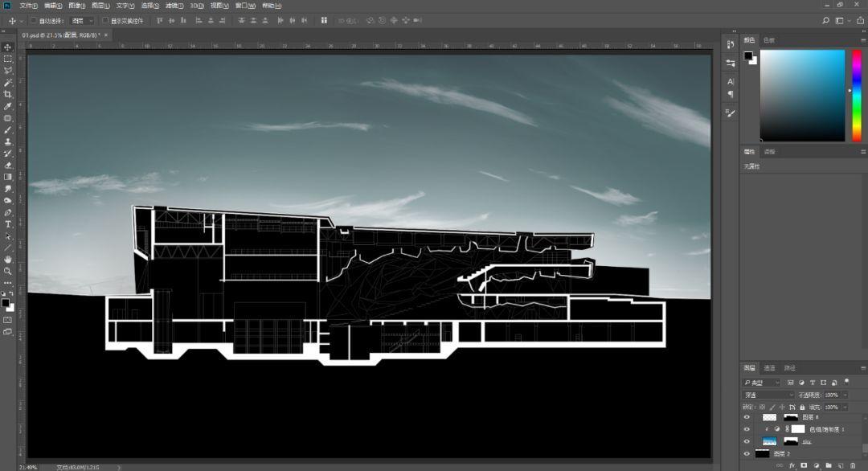The height and width of the screenshot is (471, 868).
Task: Click the fx layer style icon
Action: [792, 466]
